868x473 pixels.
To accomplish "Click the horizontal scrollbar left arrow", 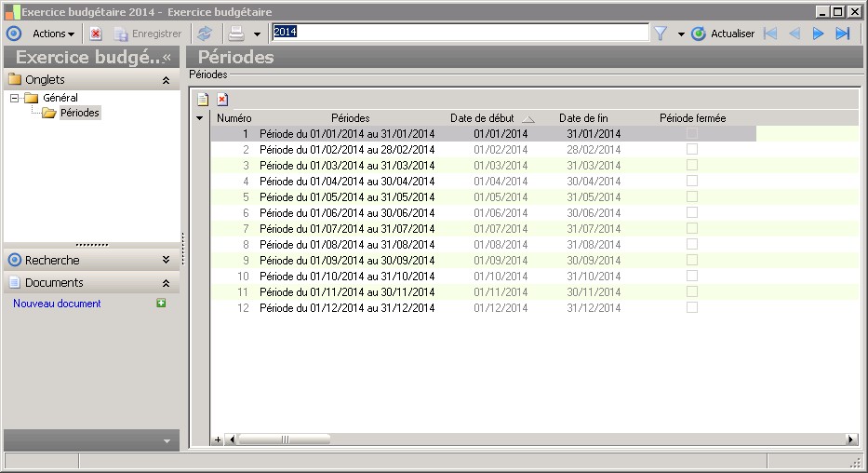I will point(232,439).
